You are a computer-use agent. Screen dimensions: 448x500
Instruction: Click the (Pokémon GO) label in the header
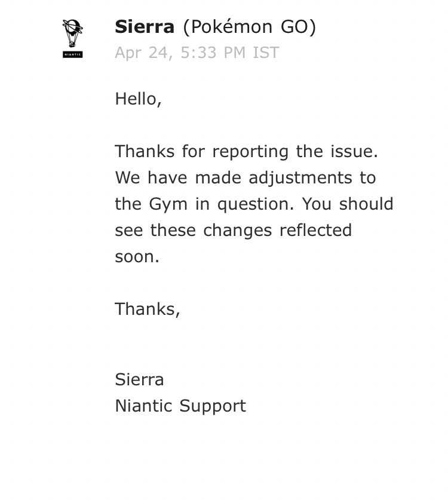point(249,27)
